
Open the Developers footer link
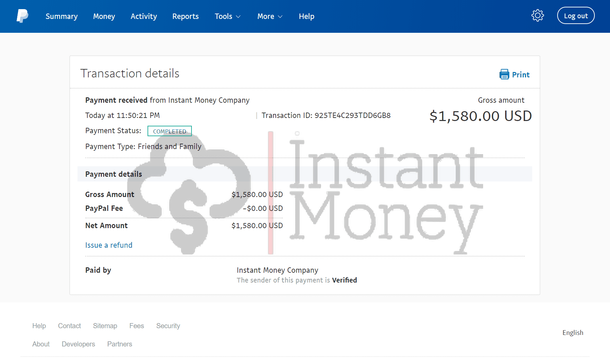pos(78,344)
